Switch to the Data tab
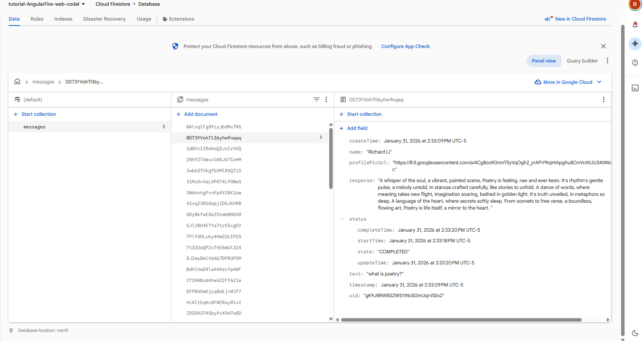 14,19
